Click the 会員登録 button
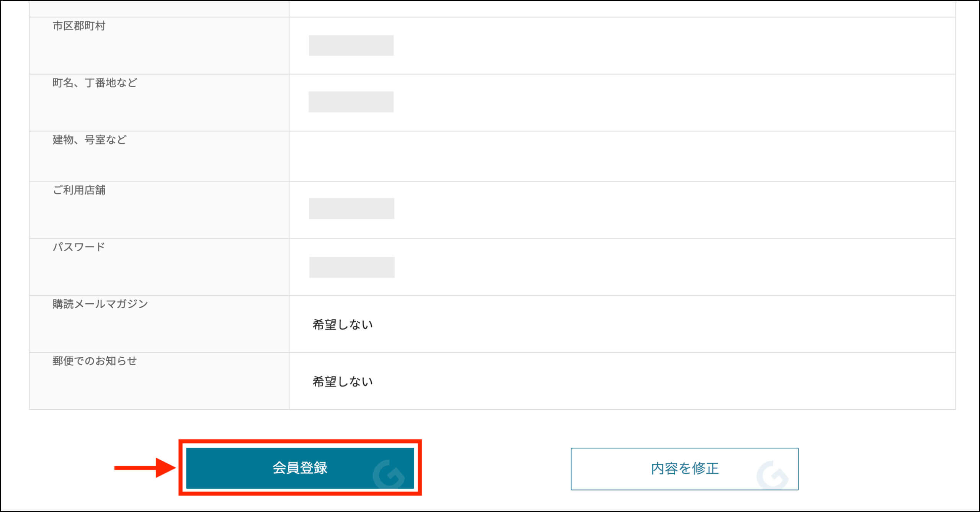This screenshot has height=512, width=980. coord(300,468)
